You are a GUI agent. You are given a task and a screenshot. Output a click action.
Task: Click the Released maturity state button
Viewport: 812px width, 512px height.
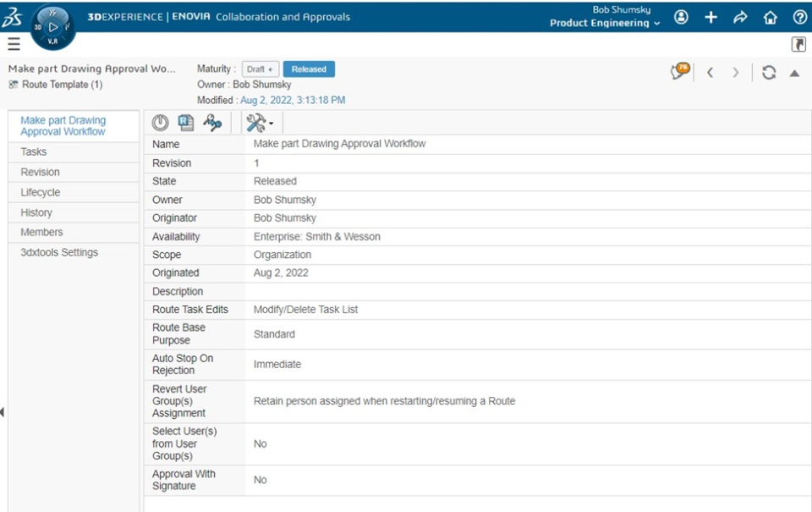[x=310, y=69]
